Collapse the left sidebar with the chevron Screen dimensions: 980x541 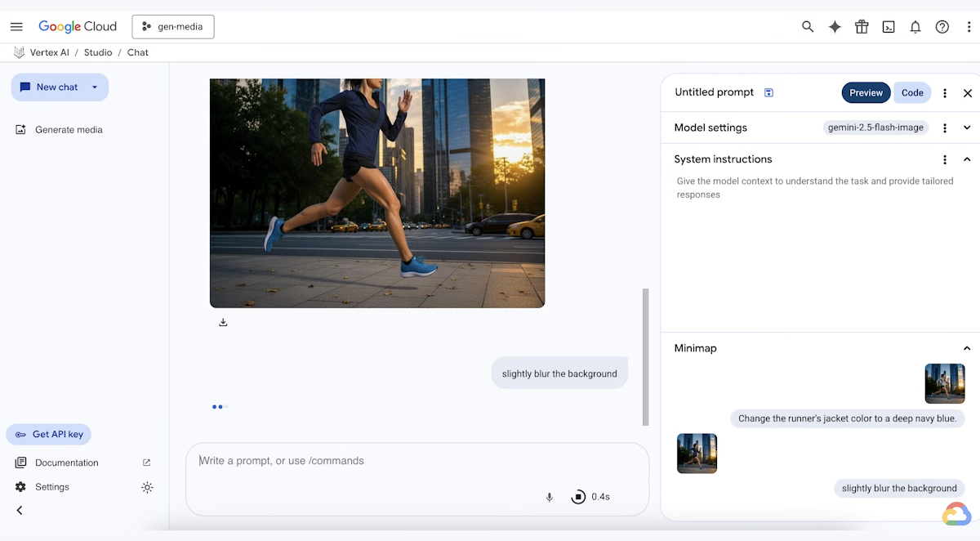click(18, 510)
